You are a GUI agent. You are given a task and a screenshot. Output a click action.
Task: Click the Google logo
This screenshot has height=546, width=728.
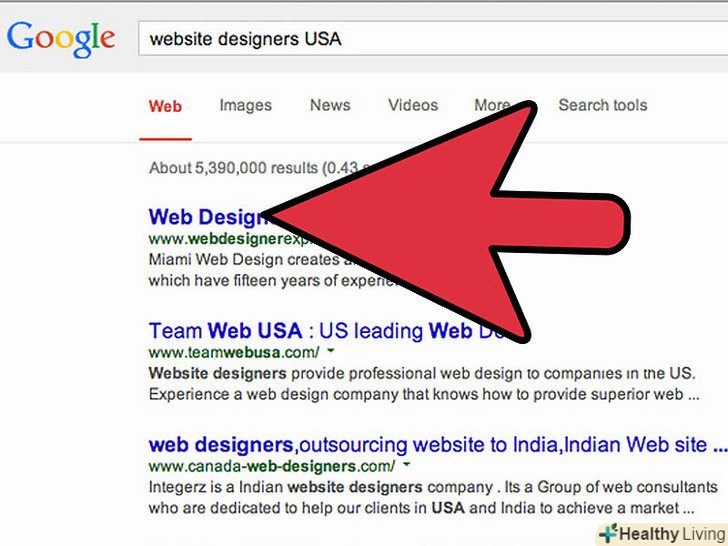click(x=61, y=39)
